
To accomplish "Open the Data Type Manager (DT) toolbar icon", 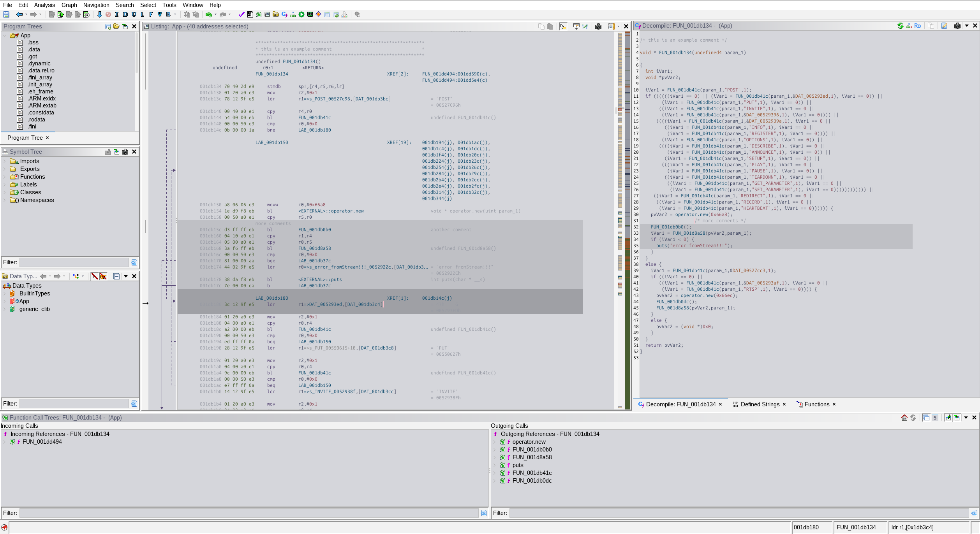I will coord(276,14).
